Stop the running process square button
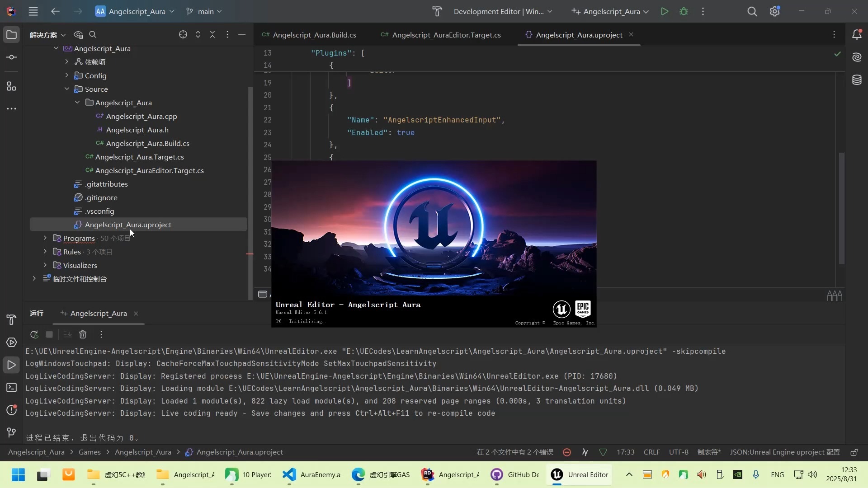This screenshot has height=488, width=868. (49, 334)
